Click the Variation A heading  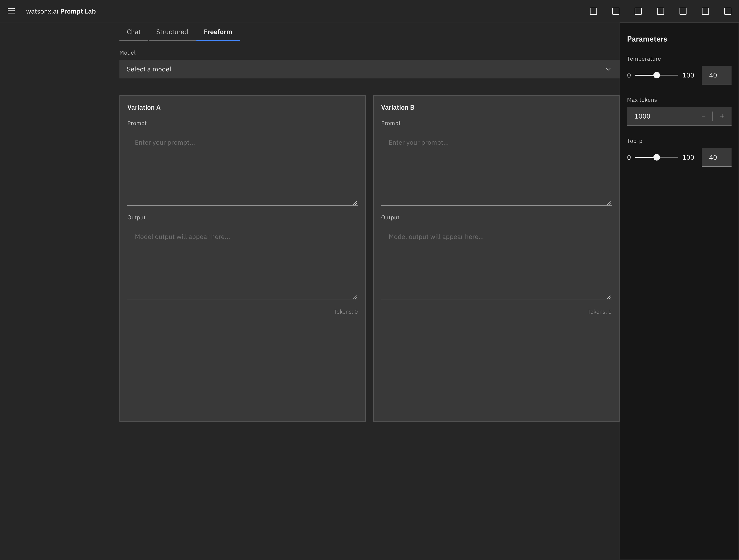144,108
